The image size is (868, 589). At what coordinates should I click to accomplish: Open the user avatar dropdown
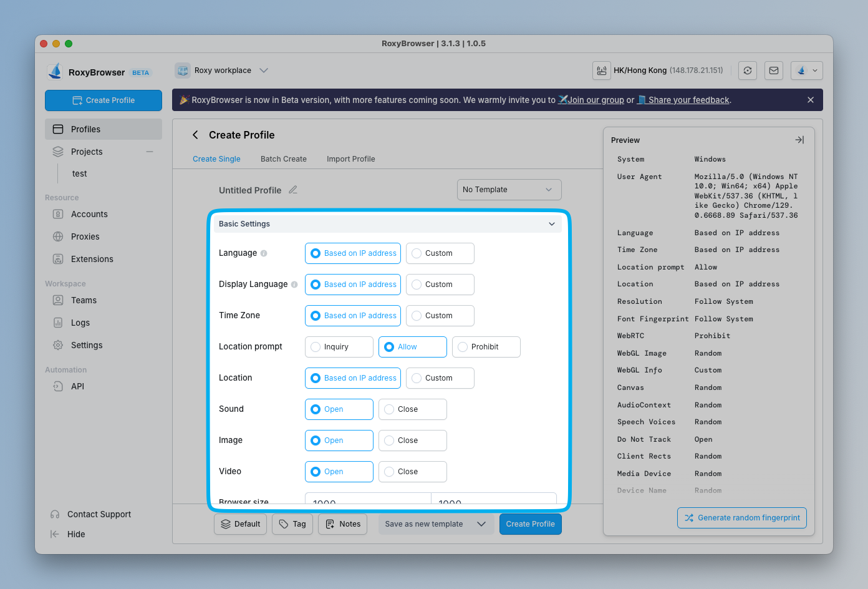click(x=807, y=71)
